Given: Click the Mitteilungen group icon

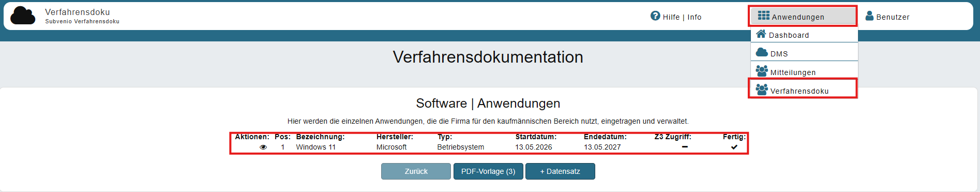Looking at the screenshot, I should point(762,71).
